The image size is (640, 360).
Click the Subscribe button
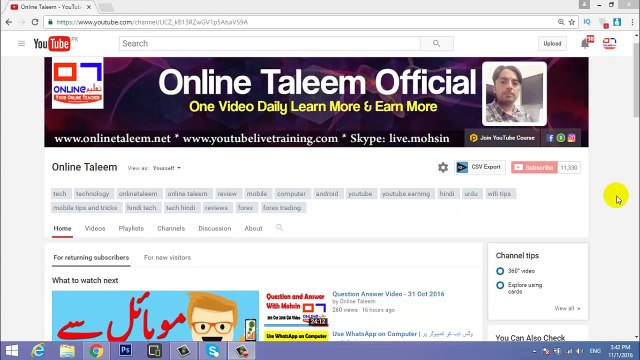[x=534, y=167]
